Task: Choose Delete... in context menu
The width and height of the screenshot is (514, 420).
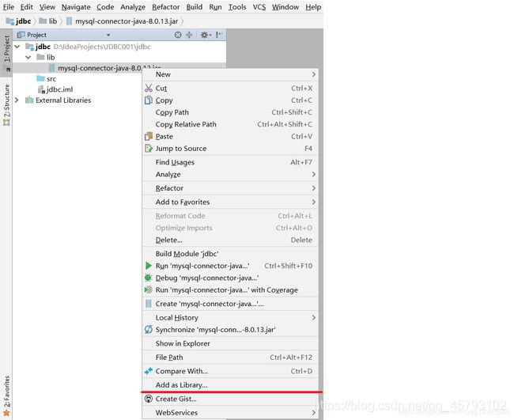Action: point(230,240)
